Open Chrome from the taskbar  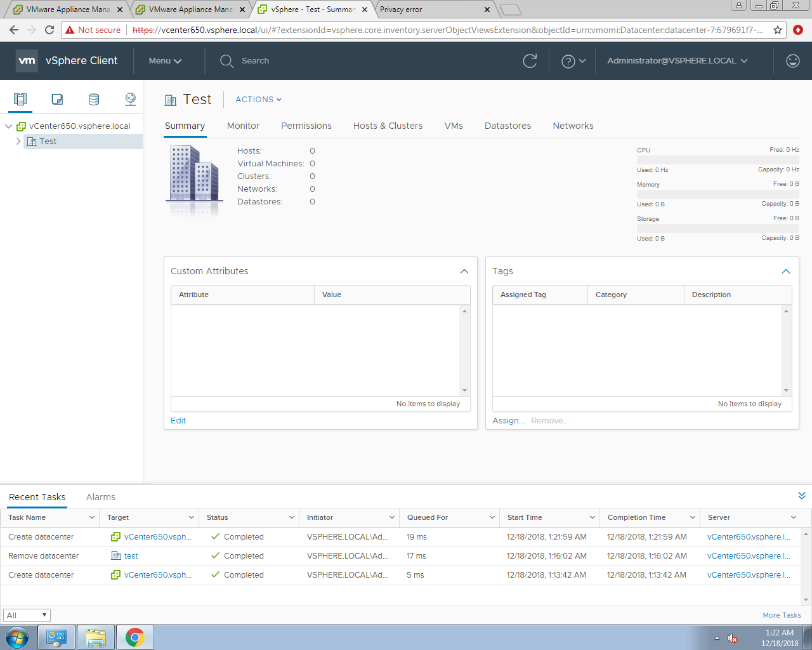[x=134, y=637]
